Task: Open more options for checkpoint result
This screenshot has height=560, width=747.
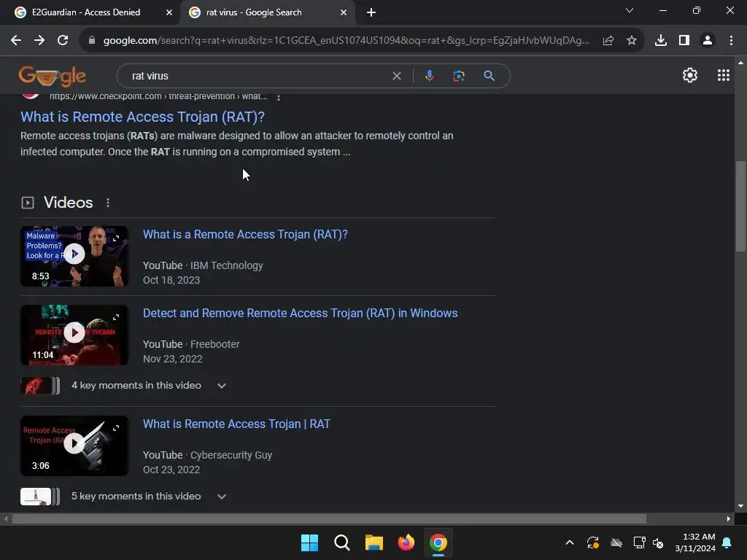Action: [279, 97]
